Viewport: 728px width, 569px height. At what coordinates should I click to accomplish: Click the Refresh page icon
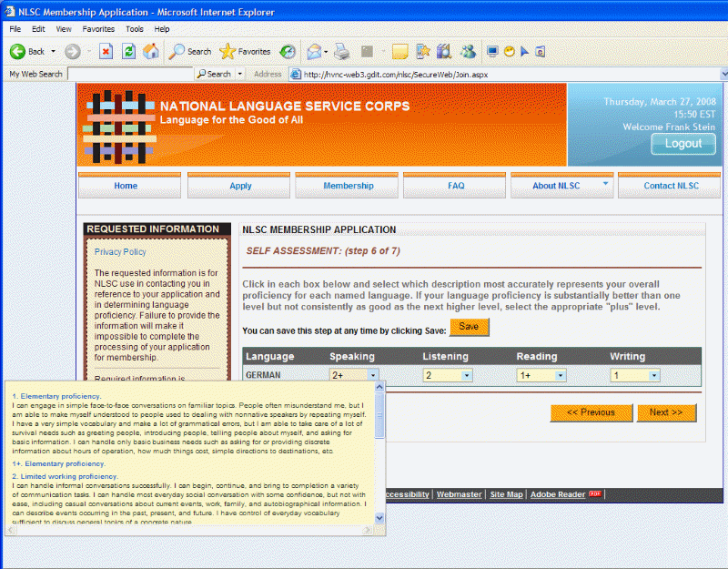(128, 52)
